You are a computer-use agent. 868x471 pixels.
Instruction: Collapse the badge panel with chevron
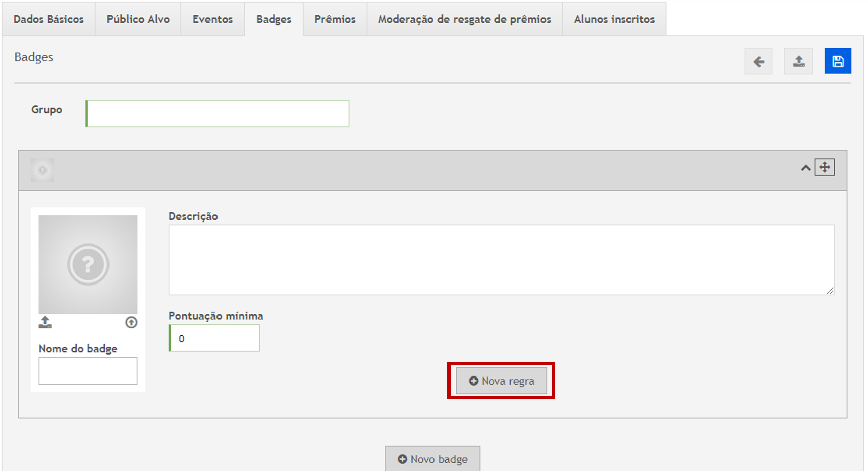click(x=805, y=168)
